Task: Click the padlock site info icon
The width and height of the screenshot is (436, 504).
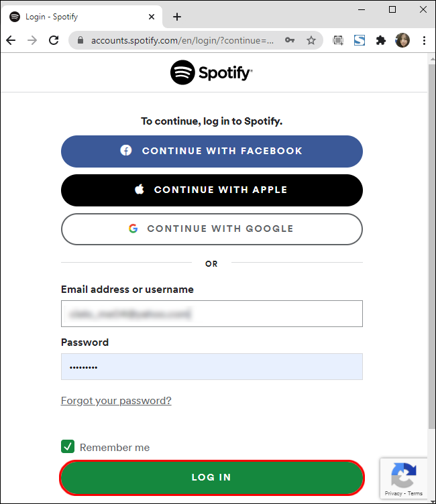Action: pyautogui.click(x=79, y=40)
